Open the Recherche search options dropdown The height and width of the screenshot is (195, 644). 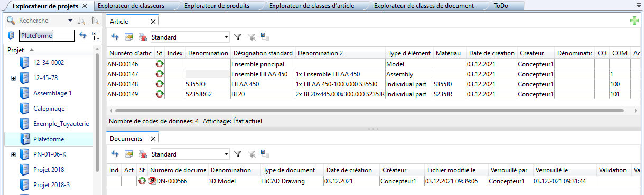tap(71, 21)
